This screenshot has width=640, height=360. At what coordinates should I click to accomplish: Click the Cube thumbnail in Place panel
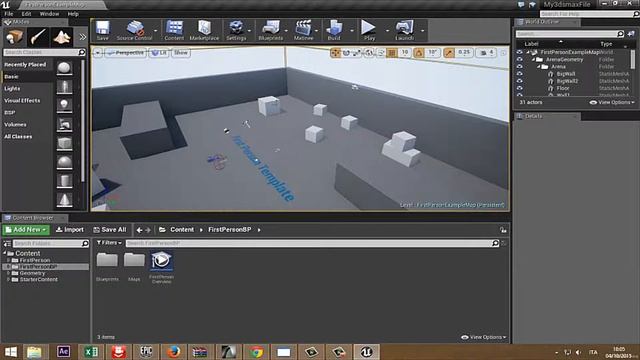64,143
